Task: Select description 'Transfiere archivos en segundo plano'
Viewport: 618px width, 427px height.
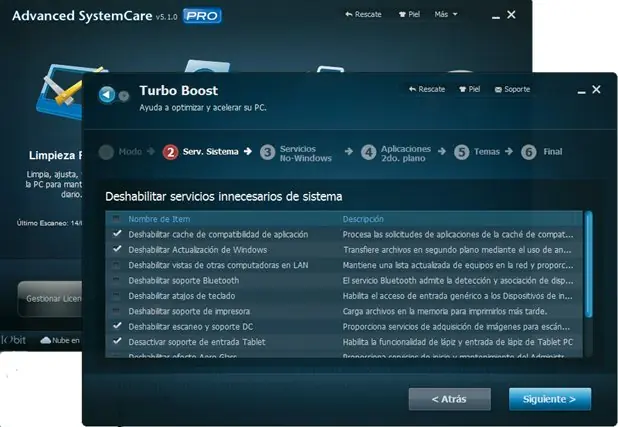Action: click(457, 250)
